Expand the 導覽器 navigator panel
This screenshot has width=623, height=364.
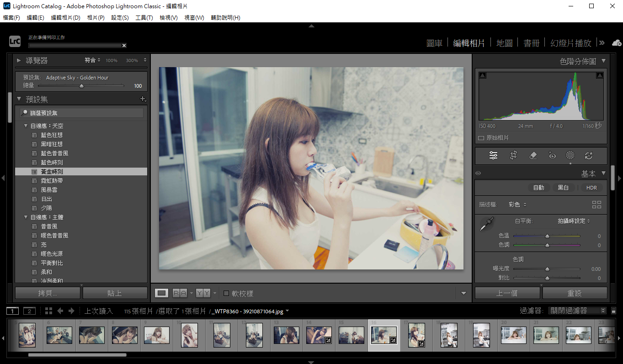pos(19,60)
